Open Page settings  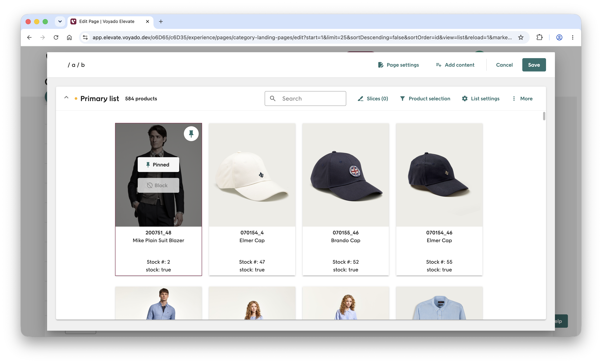[398, 65]
